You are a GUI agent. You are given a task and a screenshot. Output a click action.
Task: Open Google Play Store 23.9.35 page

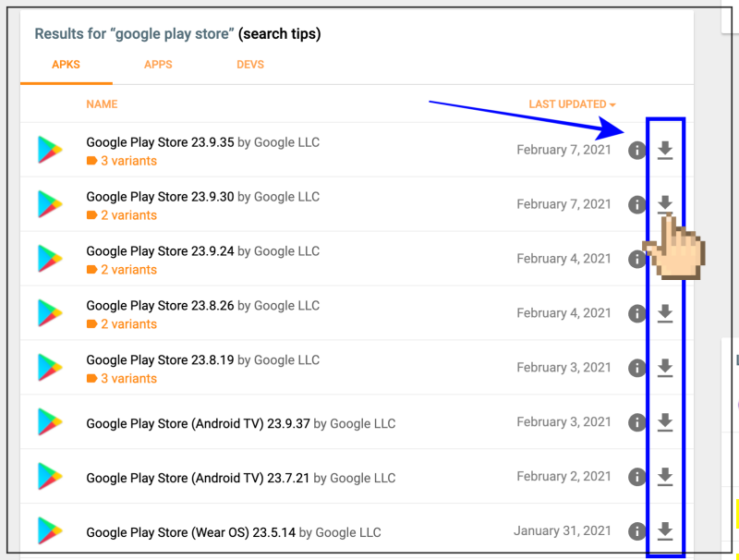pos(160,142)
